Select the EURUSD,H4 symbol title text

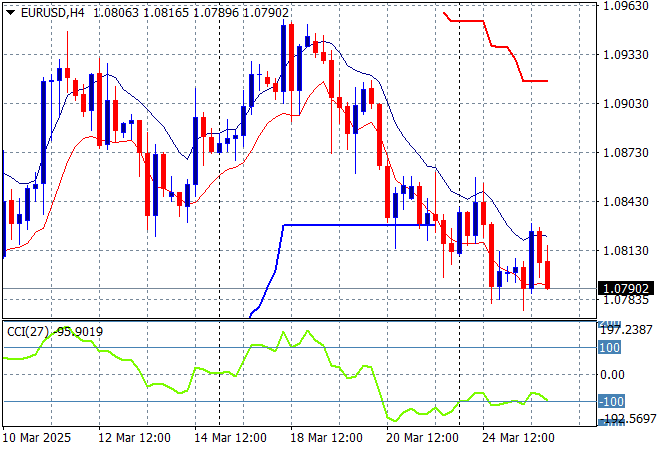click(53, 13)
